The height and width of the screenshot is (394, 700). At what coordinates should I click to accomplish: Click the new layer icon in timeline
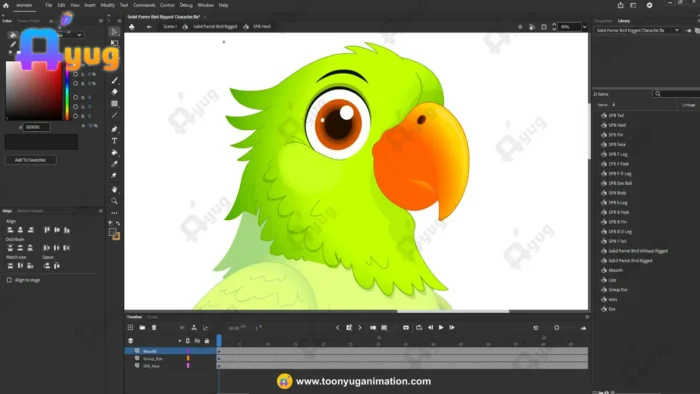point(130,328)
